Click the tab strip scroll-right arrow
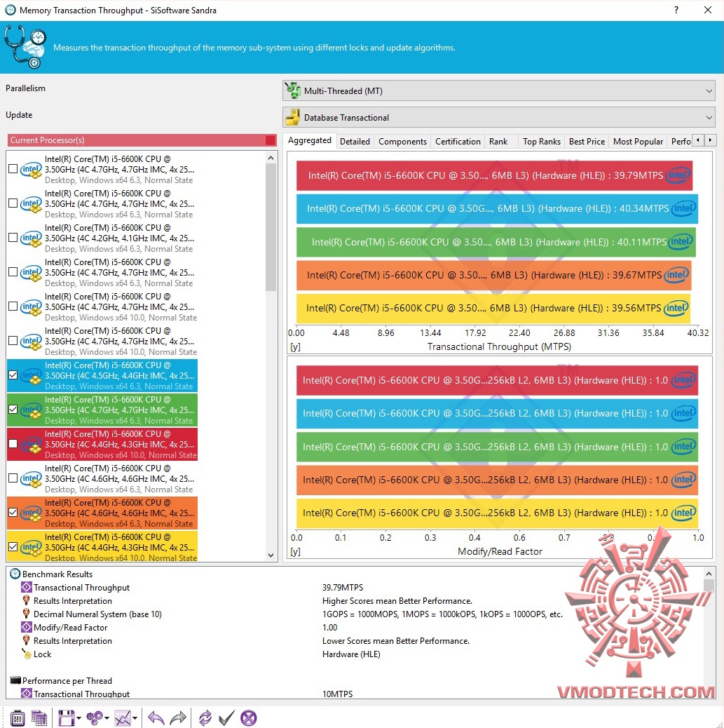724x728 pixels. click(x=709, y=140)
